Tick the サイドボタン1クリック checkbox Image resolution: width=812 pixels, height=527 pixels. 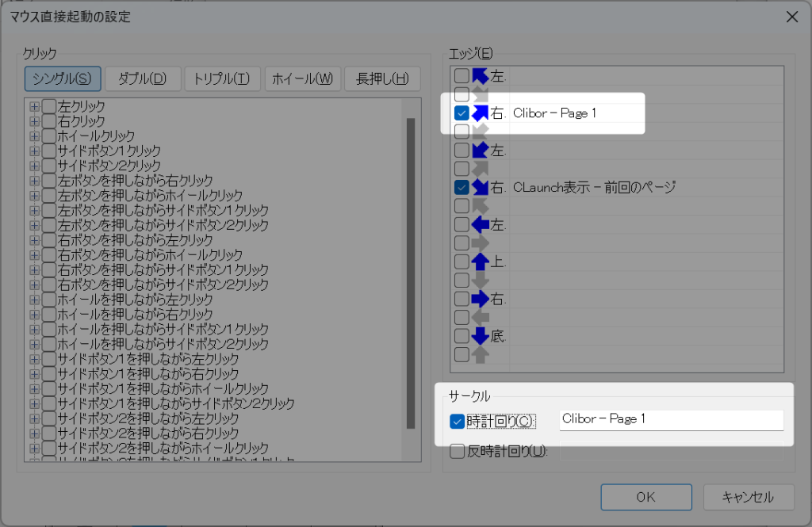(x=49, y=151)
